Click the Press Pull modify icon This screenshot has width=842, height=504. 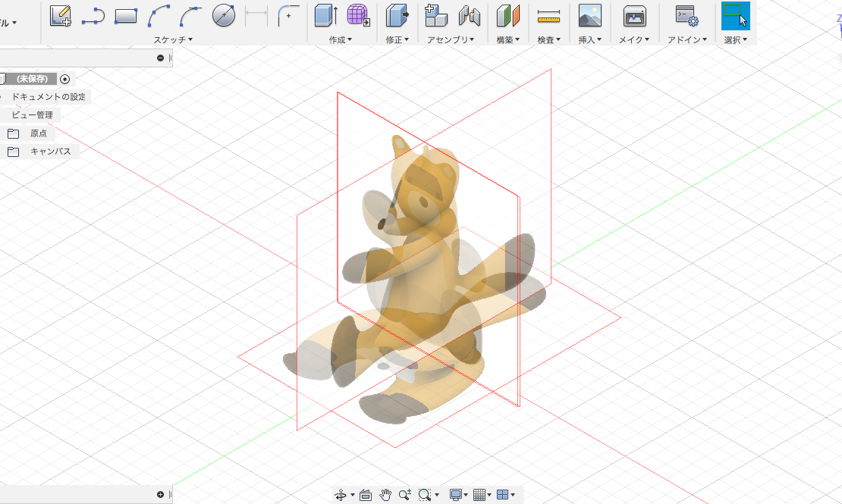396,15
